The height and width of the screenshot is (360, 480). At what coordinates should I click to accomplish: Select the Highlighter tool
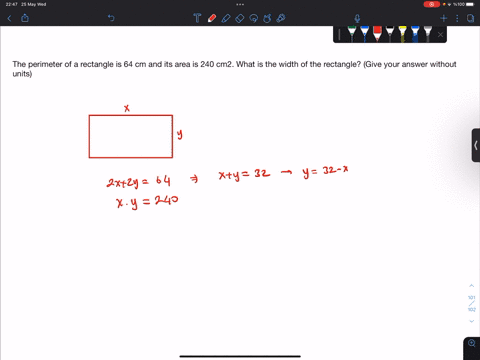226,18
